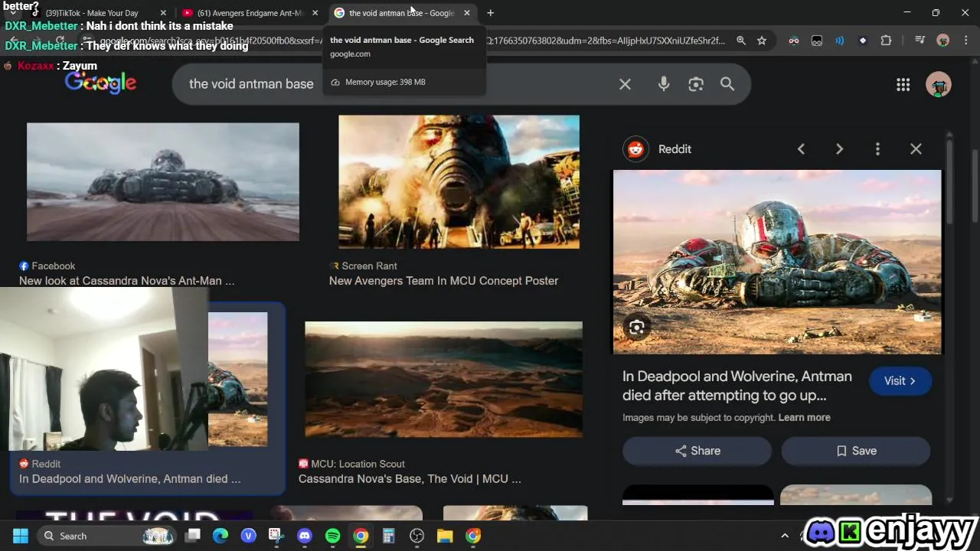Search inside the preview image with Lens
Viewport: 980px width, 551px height.
636,328
